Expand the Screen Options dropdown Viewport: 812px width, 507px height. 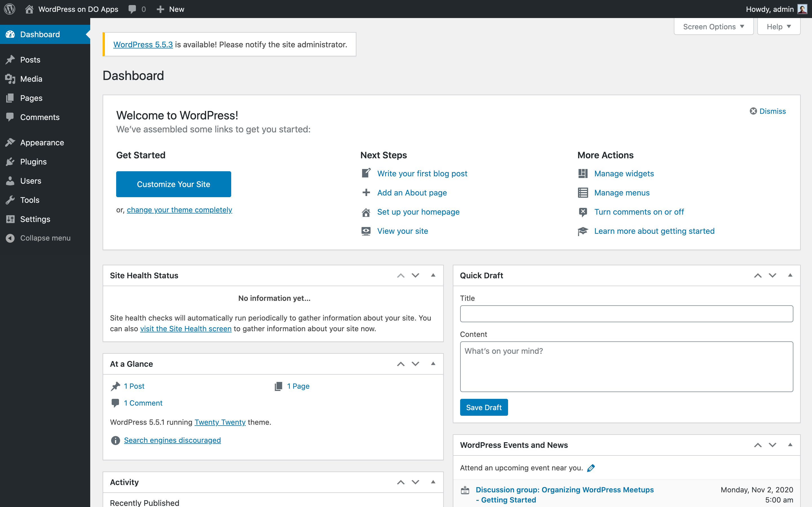713,27
